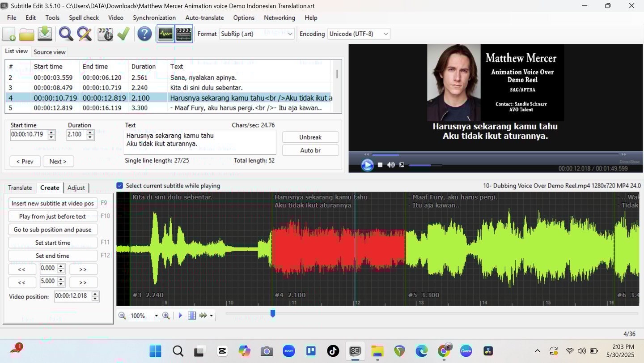The image size is (644, 363).
Task: Create a new subtitle file from toolbar
Action: coord(9,34)
